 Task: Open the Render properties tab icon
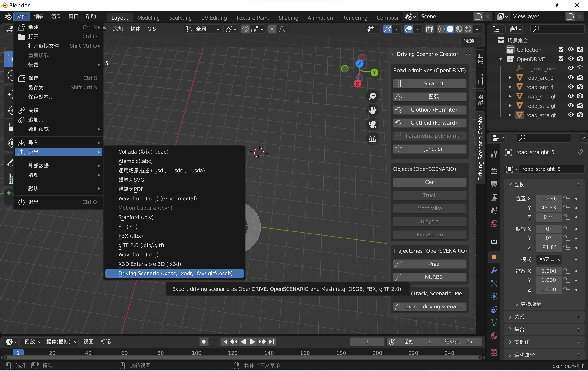[494, 171]
